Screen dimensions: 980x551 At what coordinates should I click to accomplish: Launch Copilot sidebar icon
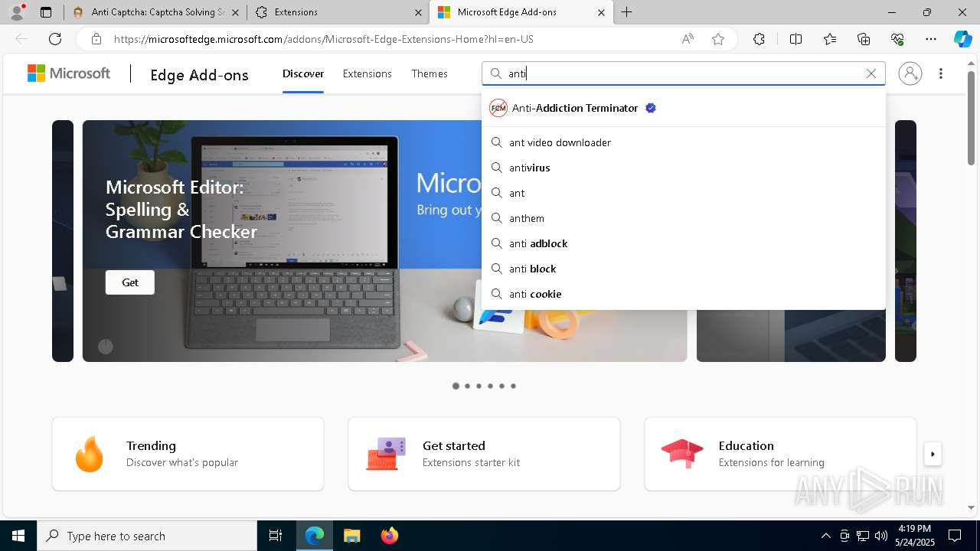click(962, 39)
